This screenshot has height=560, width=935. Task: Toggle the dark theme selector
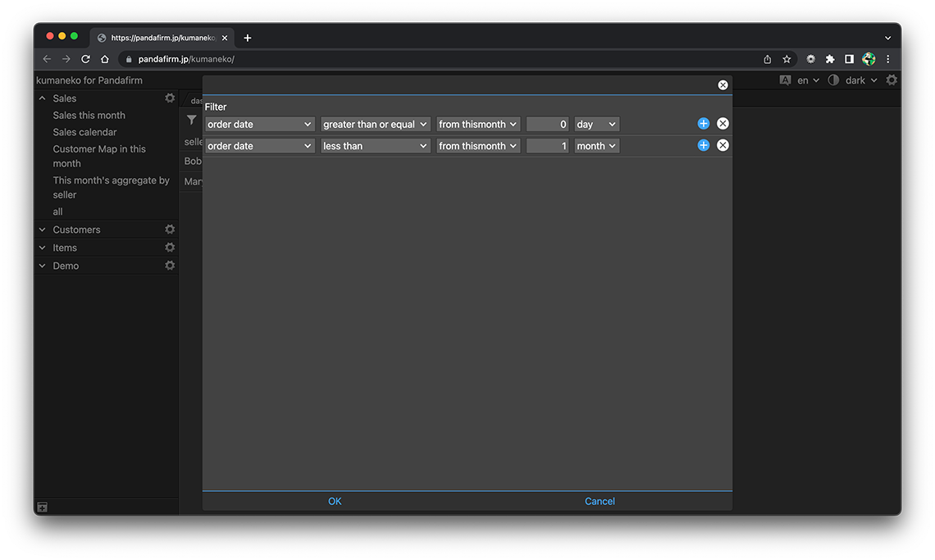(854, 80)
